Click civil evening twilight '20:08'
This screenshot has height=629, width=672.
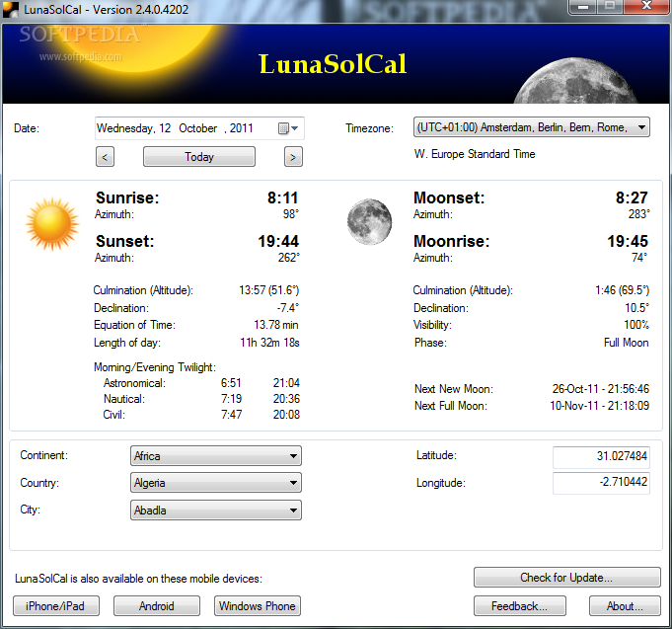[x=286, y=415]
